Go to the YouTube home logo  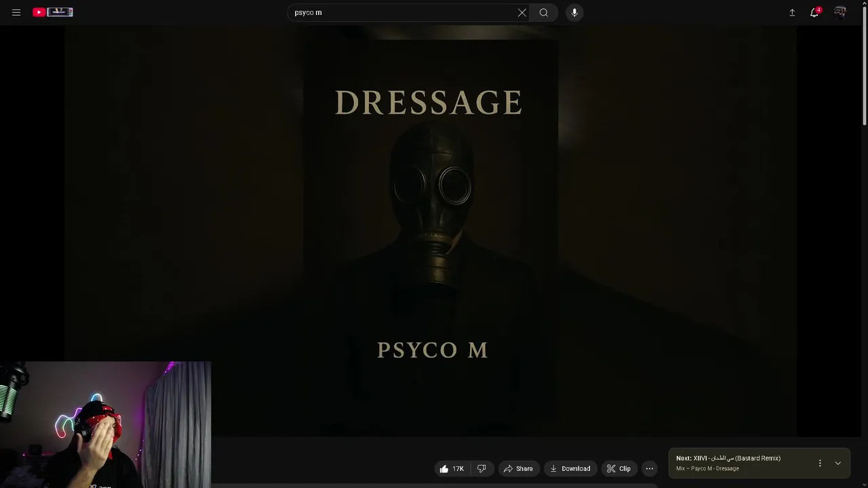(52, 12)
